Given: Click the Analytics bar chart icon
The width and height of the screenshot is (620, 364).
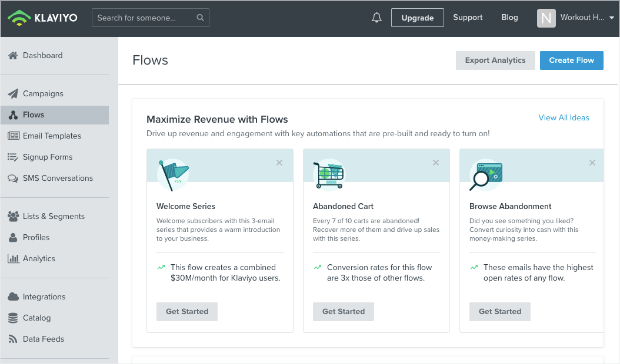Looking at the screenshot, I should click(13, 259).
